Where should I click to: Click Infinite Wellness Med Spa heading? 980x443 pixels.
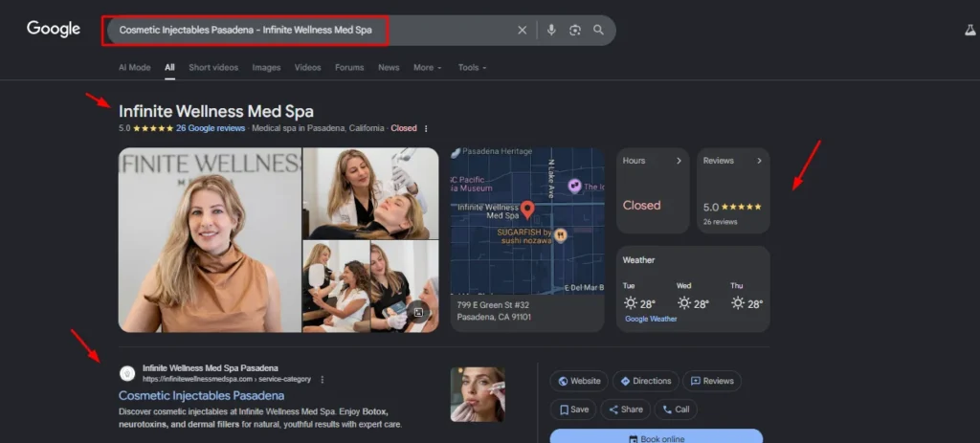point(216,111)
